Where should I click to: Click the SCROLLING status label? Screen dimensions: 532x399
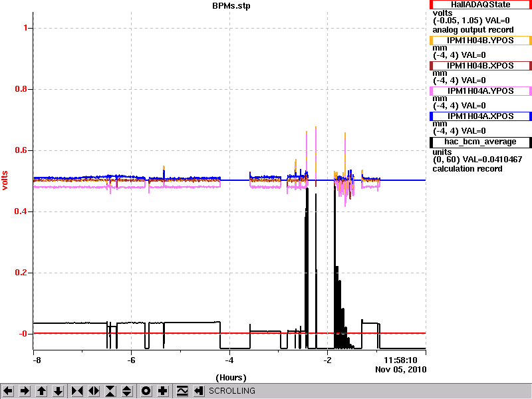(232, 391)
